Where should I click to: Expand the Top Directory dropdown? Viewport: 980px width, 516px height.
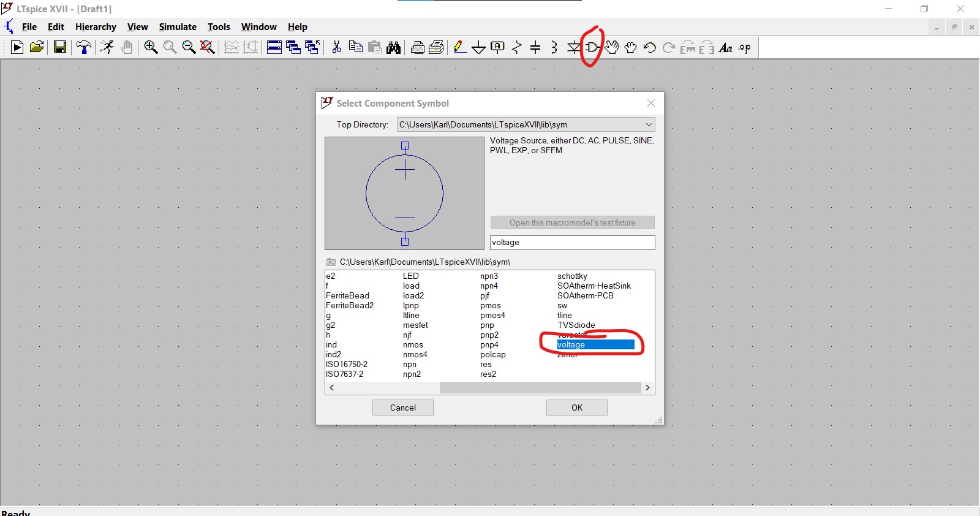pyautogui.click(x=649, y=124)
